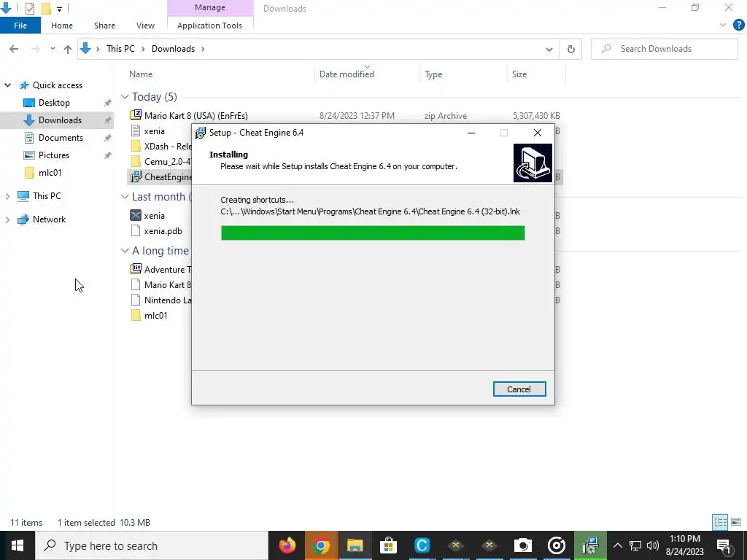The width and height of the screenshot is (747, 560).
Task: Open recent locations dropdown arrow
Action: click(53, 49)
